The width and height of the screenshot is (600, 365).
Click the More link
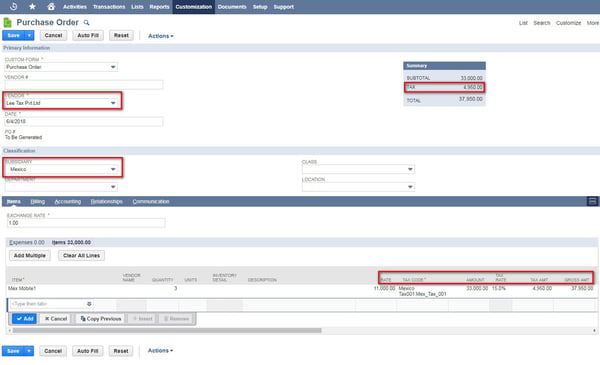593,23
